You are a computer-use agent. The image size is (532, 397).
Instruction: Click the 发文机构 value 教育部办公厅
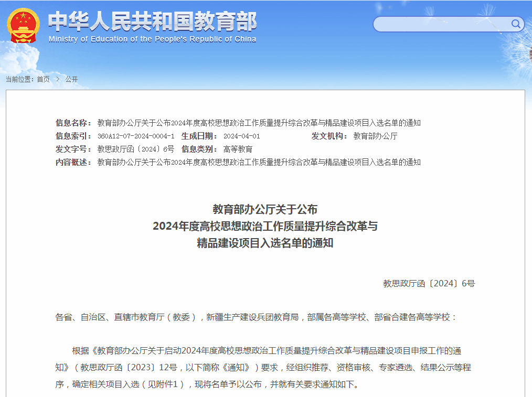(x=376, y=136)
